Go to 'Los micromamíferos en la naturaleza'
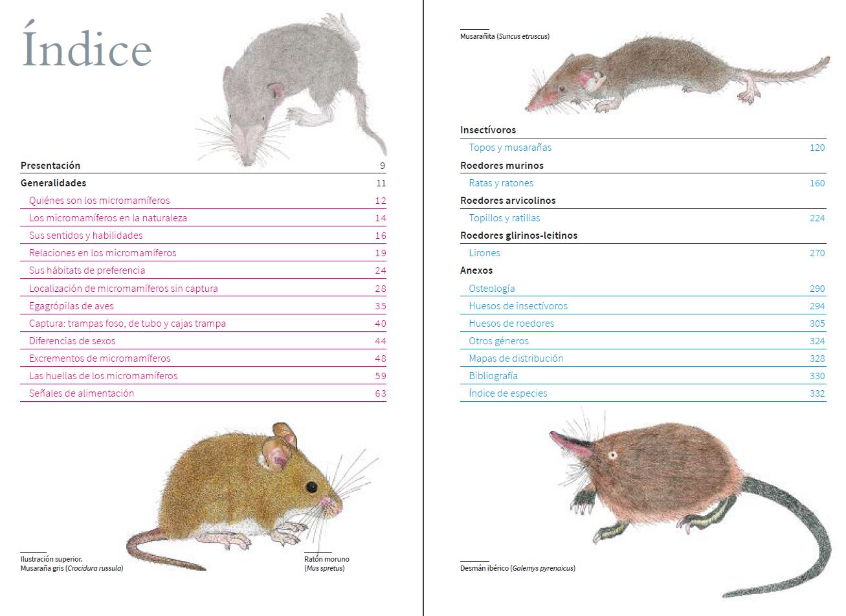 click(107, 218)
